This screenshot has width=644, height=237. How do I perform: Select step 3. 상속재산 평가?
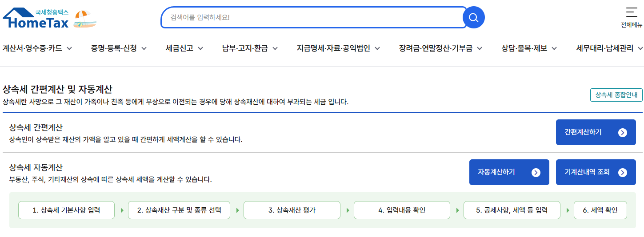(x=292, y=210)
